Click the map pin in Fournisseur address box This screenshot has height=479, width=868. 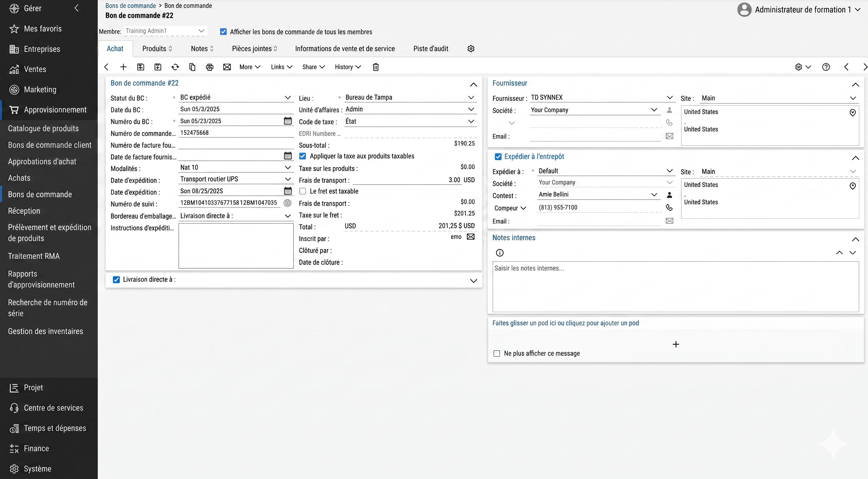[852, 113]
